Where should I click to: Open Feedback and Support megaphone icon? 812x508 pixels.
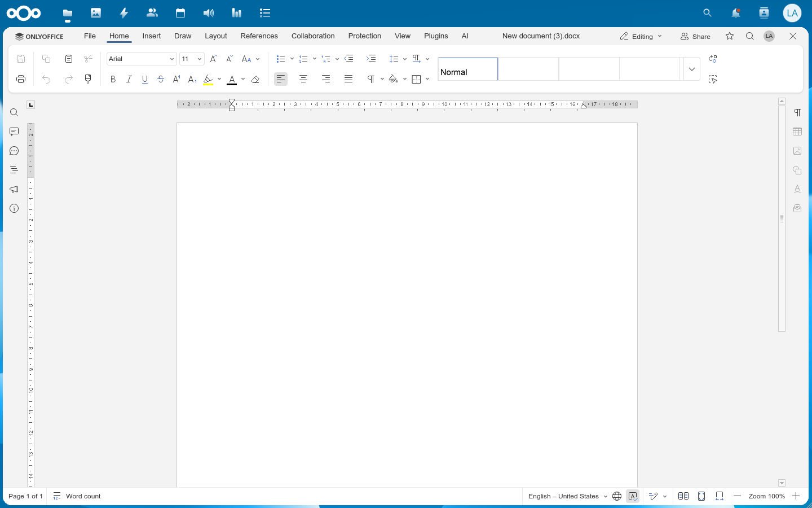(x=14, y=189)
